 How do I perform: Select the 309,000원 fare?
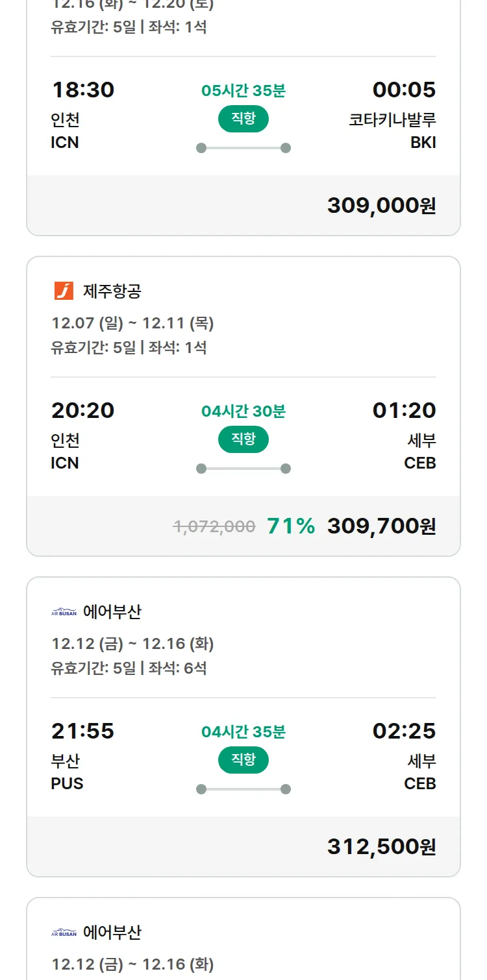click(381, 205)
